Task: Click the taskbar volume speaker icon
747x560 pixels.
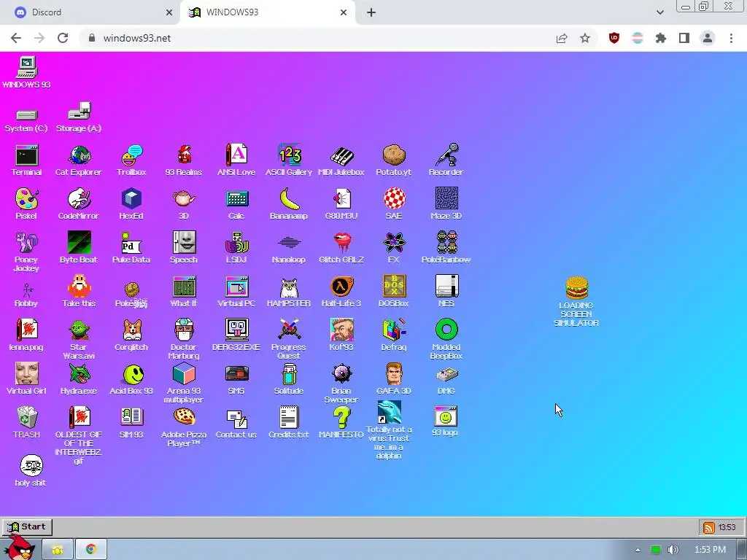Action: [x=673, y=550]
